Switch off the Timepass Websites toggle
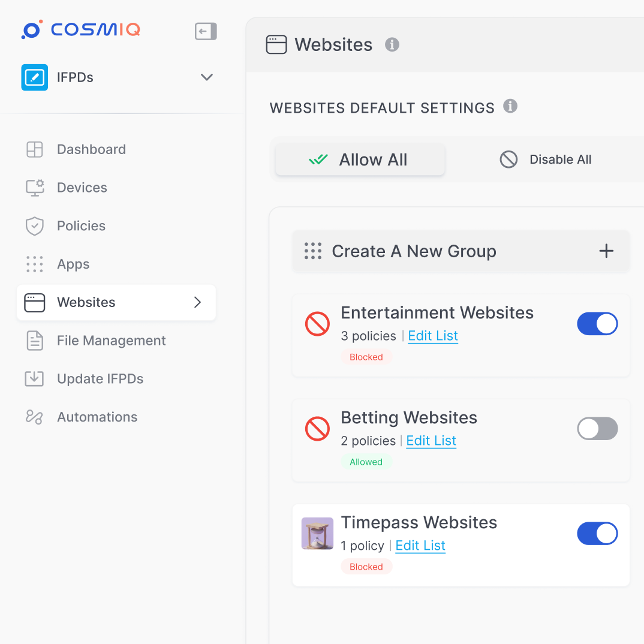The image size is (644, 644). pyautogui.click(x=597, y=534)
